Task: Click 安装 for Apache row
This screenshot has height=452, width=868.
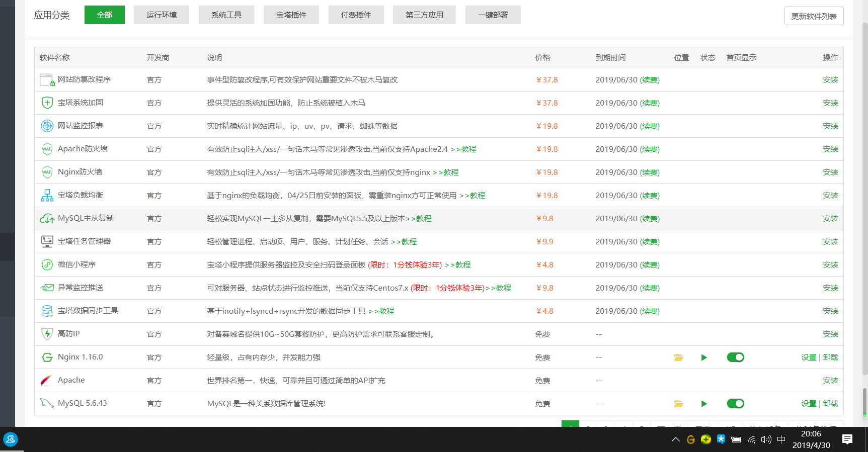Action: pos(830,381)
